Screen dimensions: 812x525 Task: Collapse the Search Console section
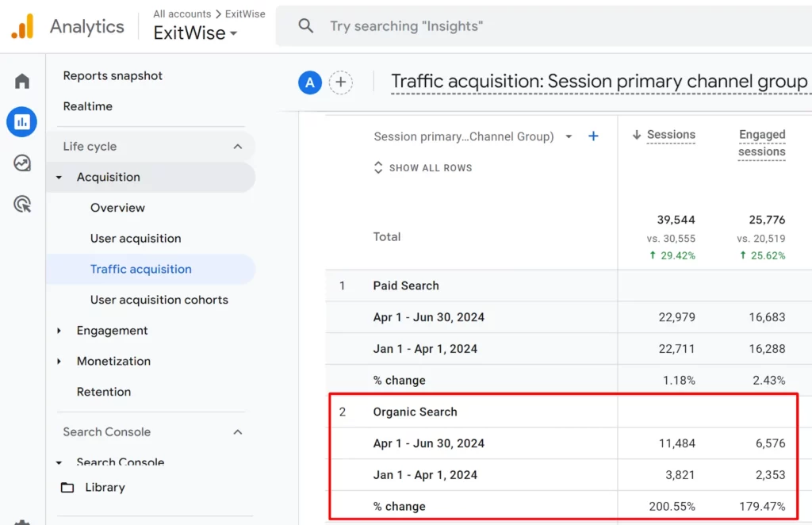237,431
